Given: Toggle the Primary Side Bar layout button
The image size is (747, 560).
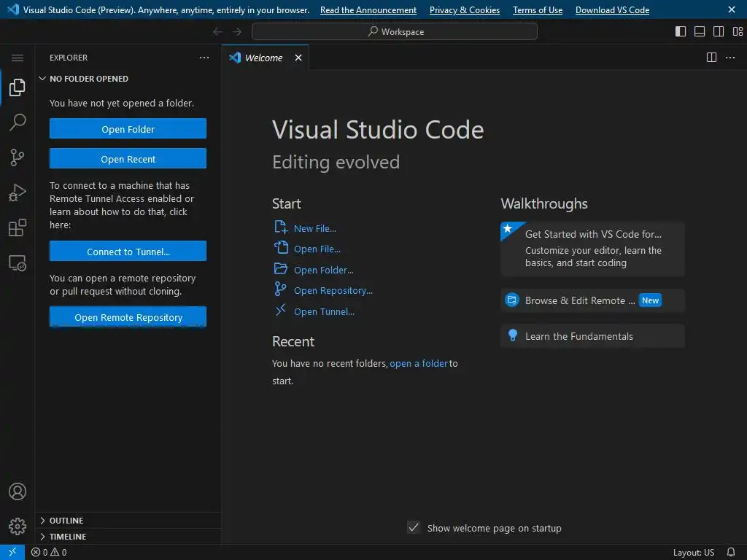Looking at the screenshot, I should [681, 31].
